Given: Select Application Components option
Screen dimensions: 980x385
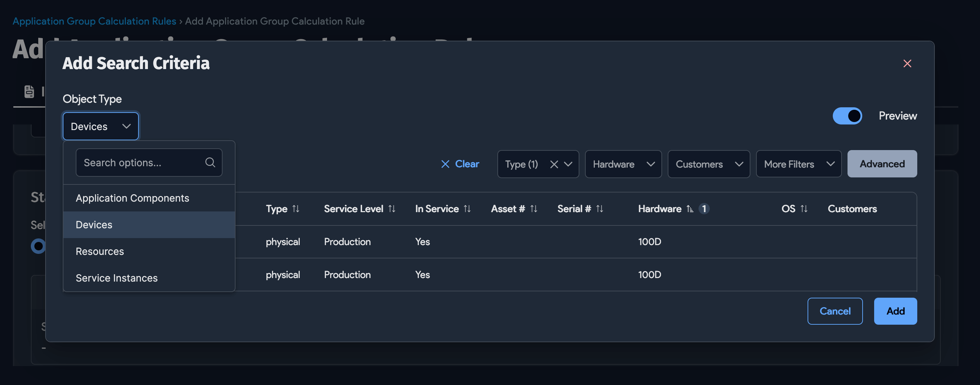Looking at the screenshot, I should pyautogui.click(x=132, y=198).
